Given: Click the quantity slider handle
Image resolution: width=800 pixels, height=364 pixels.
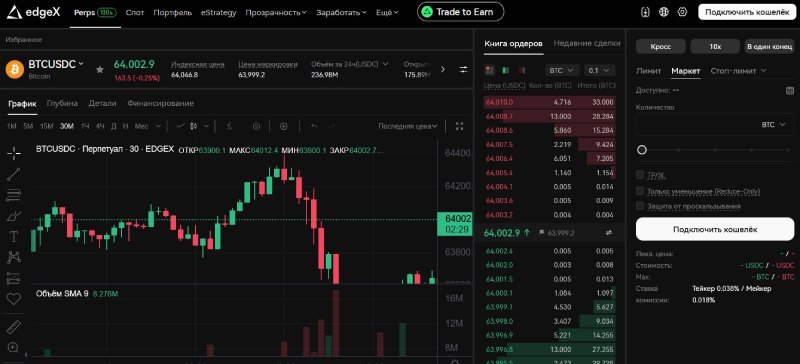Looking at the screenshot, I should pos(642,150).
